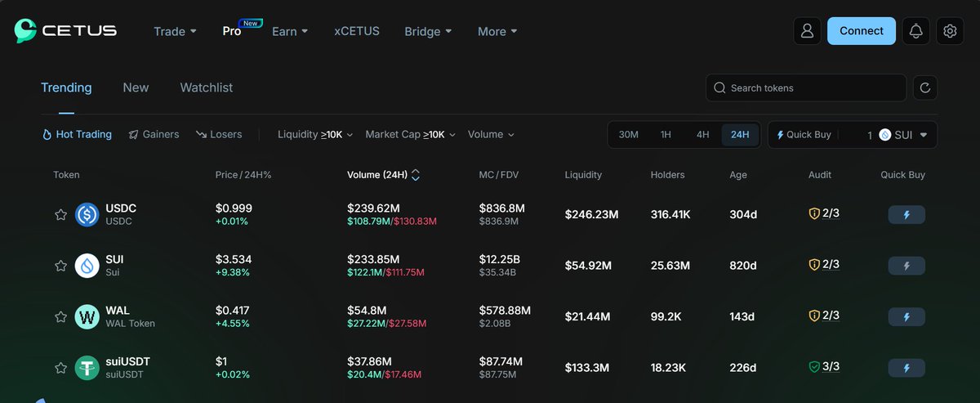Click SUI market cap $12.25B
This screenshot has height=403, width=980.
pyautogui.click(x=500, y=260)
